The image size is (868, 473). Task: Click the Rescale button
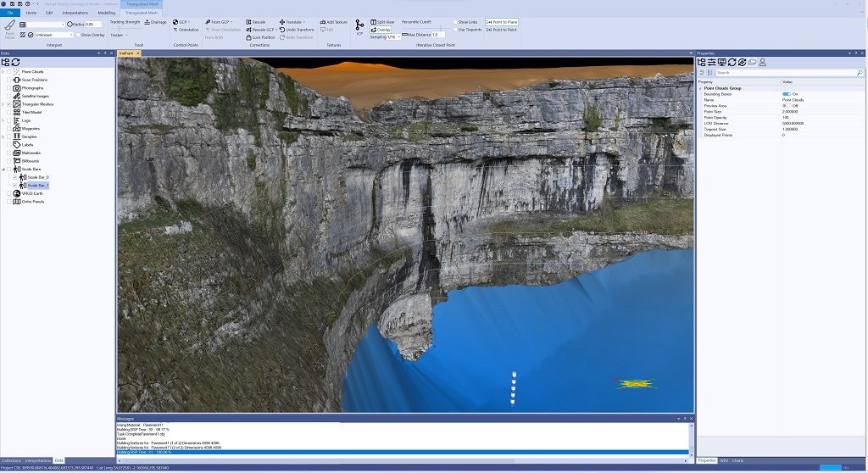[256, 22]
